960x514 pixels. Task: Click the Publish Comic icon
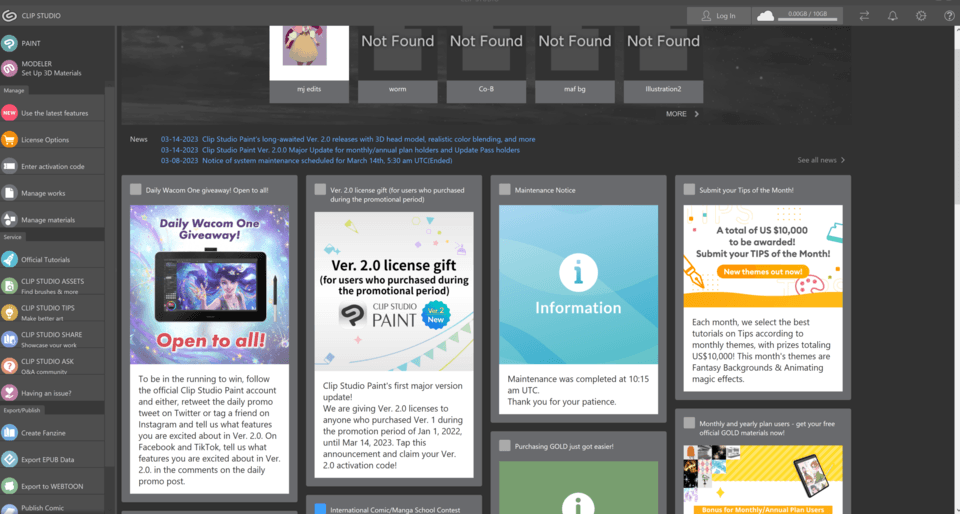pyautogui.click(x=9, y=507)
